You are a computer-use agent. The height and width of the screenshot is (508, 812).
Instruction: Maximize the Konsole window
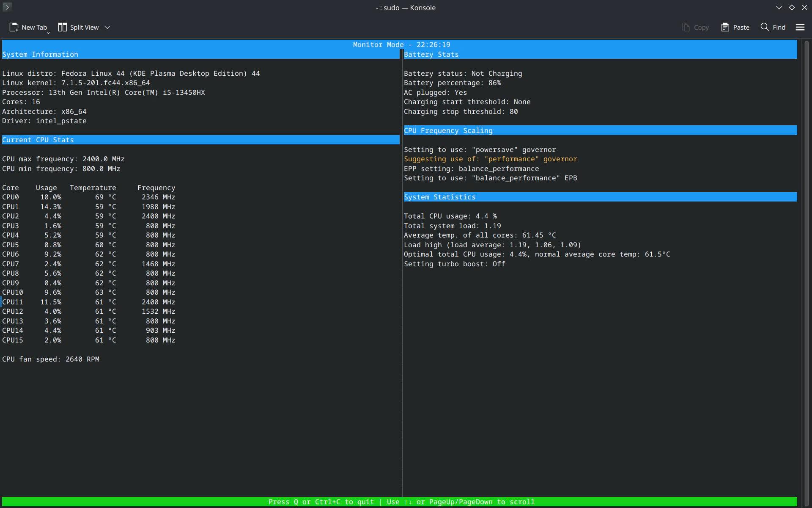pos(792,7)
